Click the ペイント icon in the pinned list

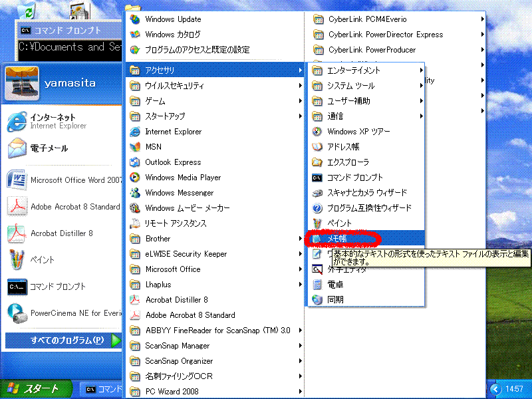pos(17,260)
